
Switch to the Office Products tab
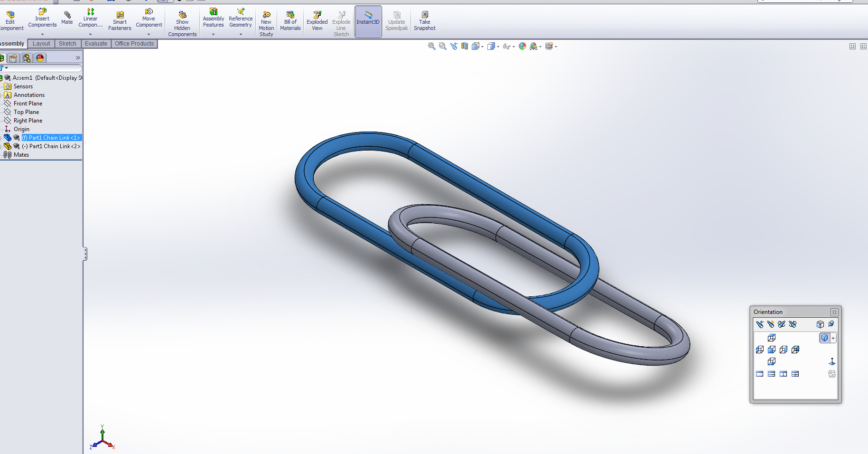[134, 44]
